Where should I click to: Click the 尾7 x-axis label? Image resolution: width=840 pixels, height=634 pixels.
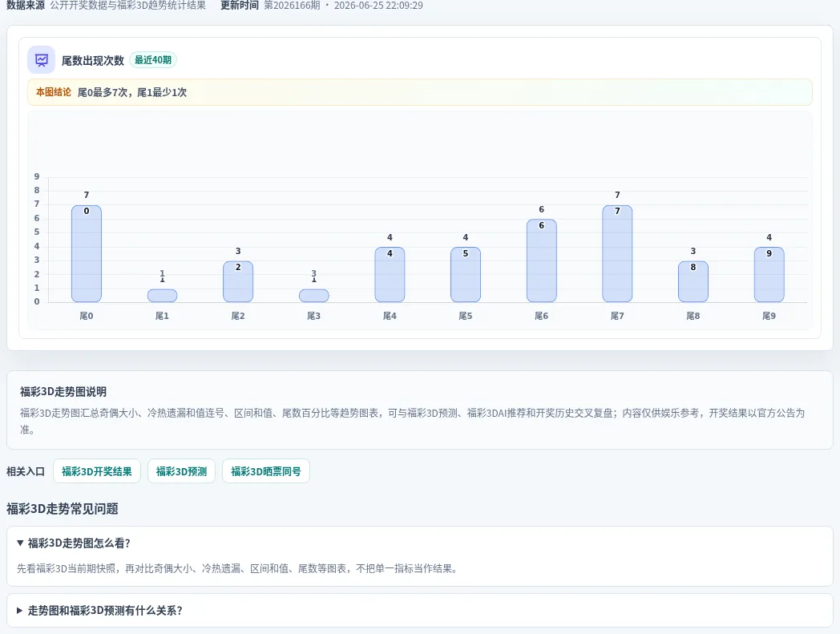pos(617,316)
